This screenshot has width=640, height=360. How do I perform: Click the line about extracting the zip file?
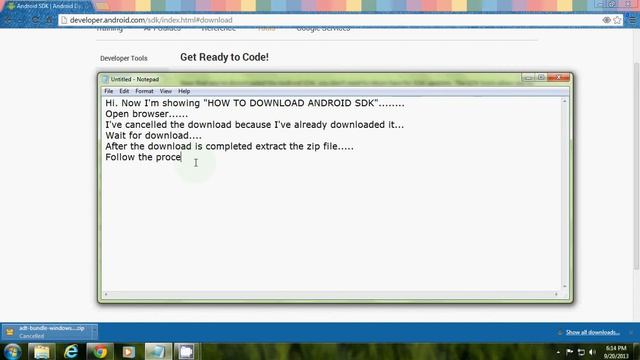(x=229, y=146)
